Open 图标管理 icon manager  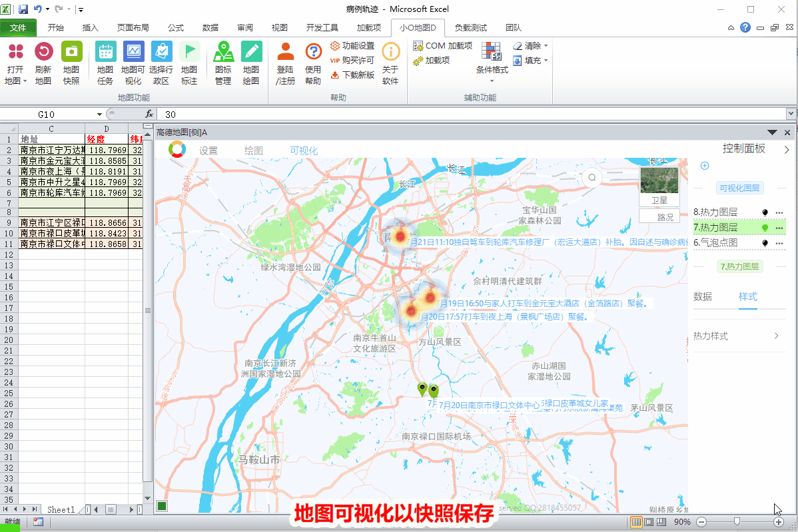(x=223, y=63)
